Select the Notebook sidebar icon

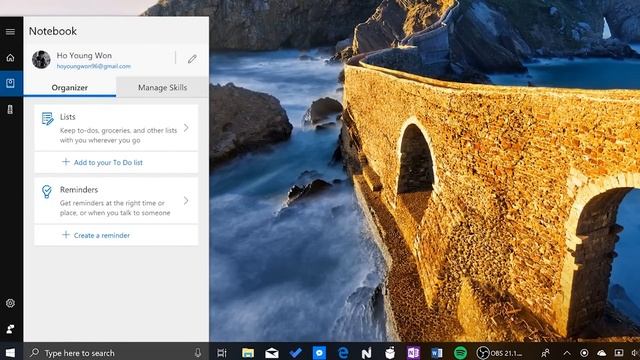10,83
